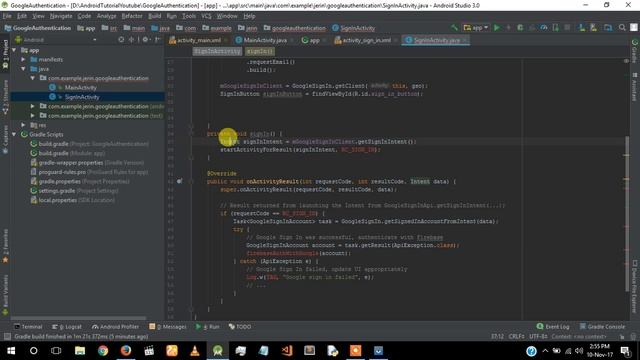Open Chrome from the Windows taskbar
Image resolution: width=640 pixels, height=360 pixels.
coord(103,351)
